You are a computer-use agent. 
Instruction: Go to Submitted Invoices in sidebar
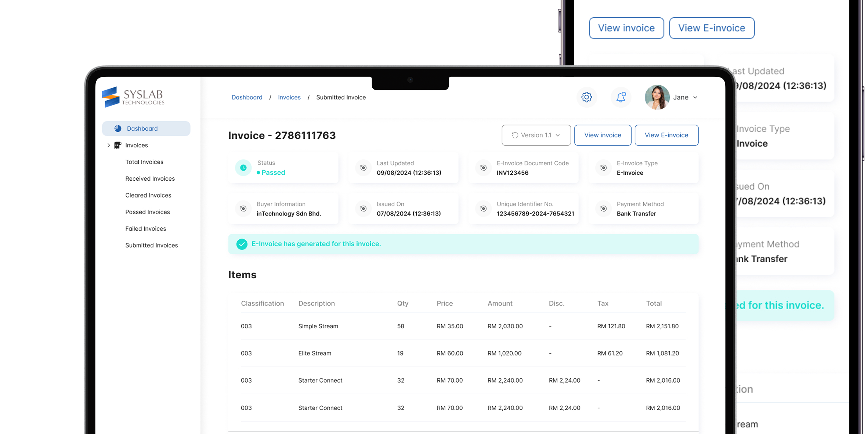point(151,245)
